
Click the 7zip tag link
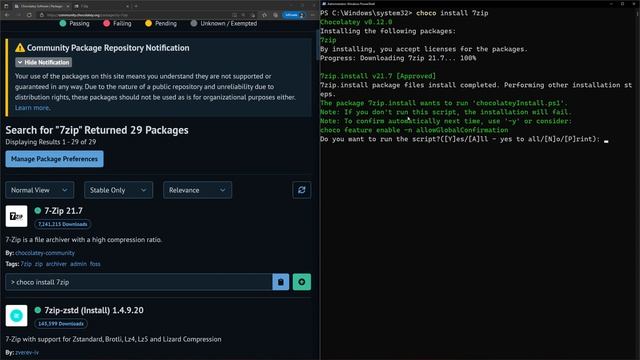click(26, 264)
